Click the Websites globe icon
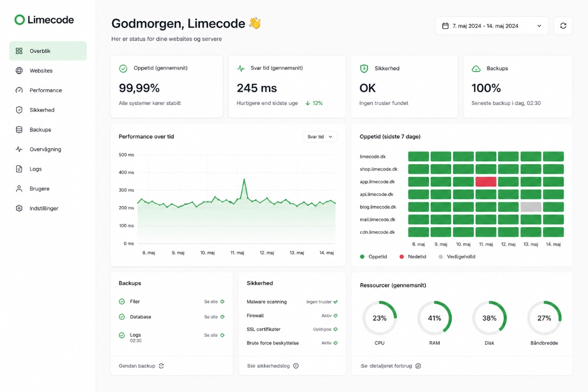The width and height of the screenshot is (588, 392). coord(19,71)
